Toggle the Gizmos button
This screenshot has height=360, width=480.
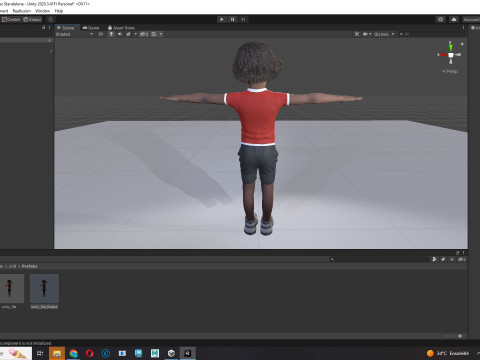click(x=381, y=34)
